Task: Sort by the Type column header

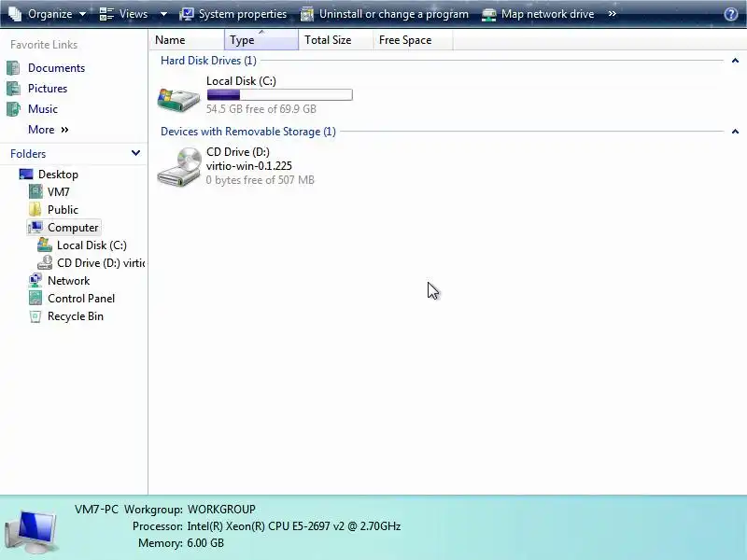Action: [261, 40]
